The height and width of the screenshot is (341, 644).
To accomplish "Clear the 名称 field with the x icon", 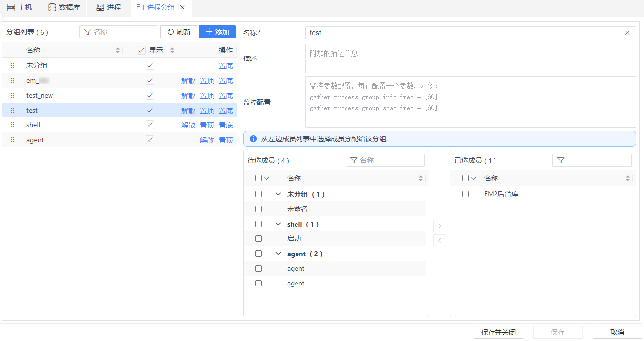I will click(627, 33).
